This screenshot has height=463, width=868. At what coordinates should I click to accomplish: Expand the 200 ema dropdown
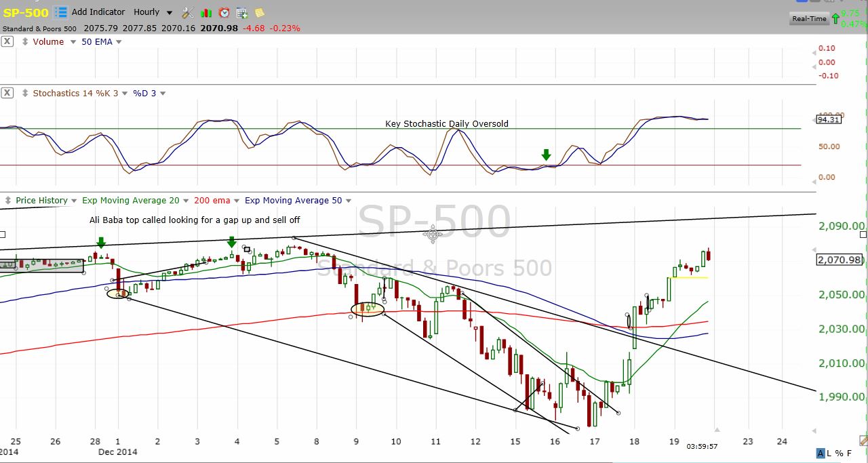click(x=237, y=201)
